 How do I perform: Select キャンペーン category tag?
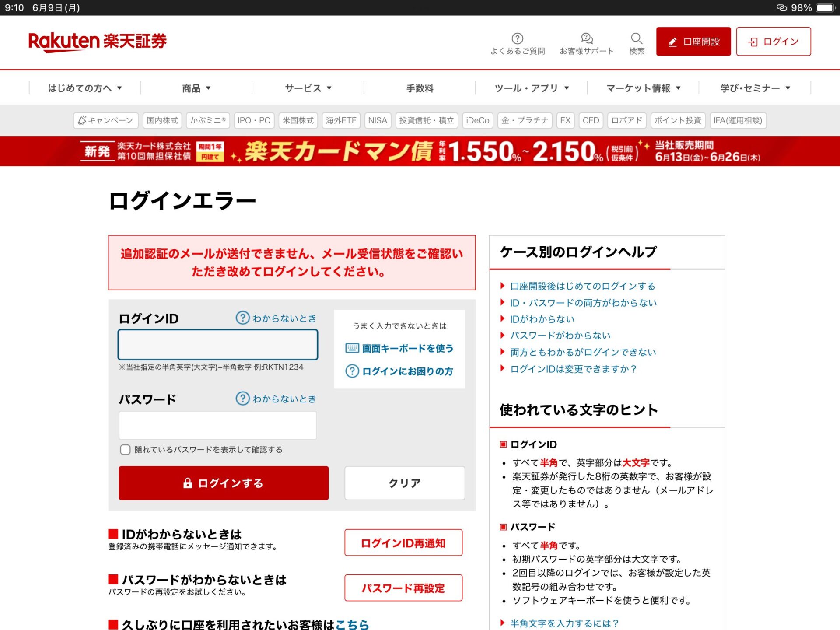point(106,120)
